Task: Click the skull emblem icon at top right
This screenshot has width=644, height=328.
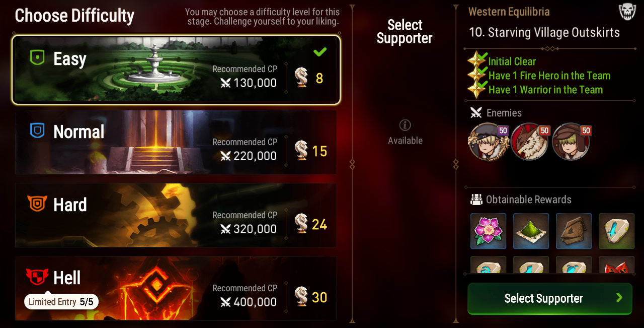Action: 627,12
